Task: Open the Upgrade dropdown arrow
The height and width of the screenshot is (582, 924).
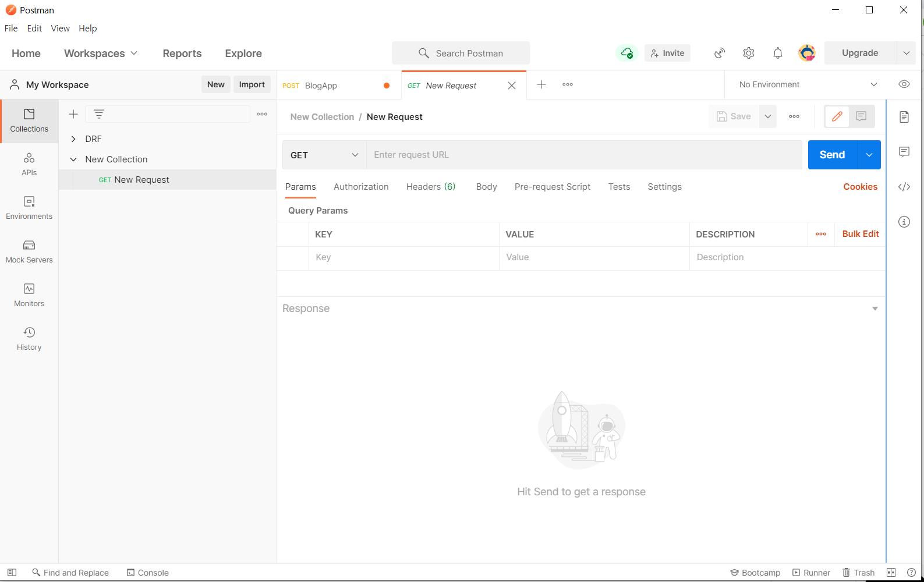Action: (906, 53)
